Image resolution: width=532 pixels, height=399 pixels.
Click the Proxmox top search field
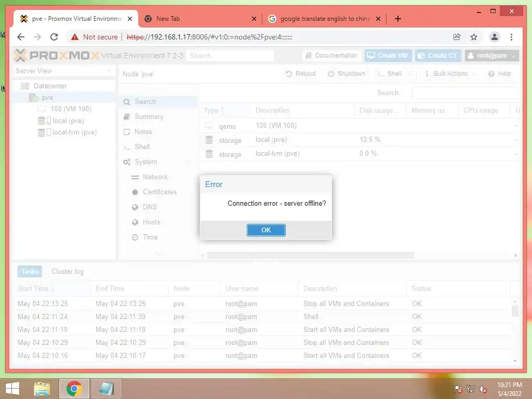(230, 56)
